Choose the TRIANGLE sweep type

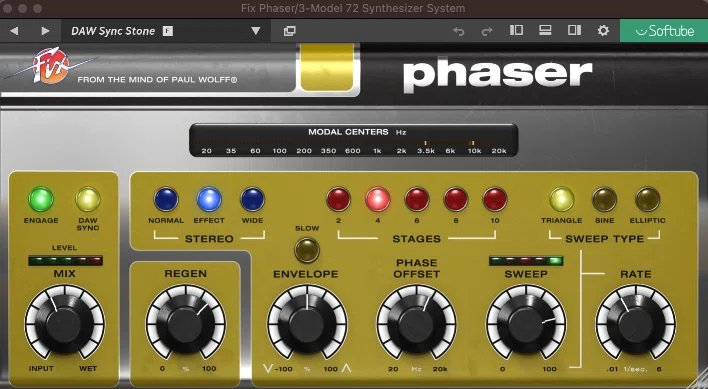pyautogui.click(x=562, y=199)
